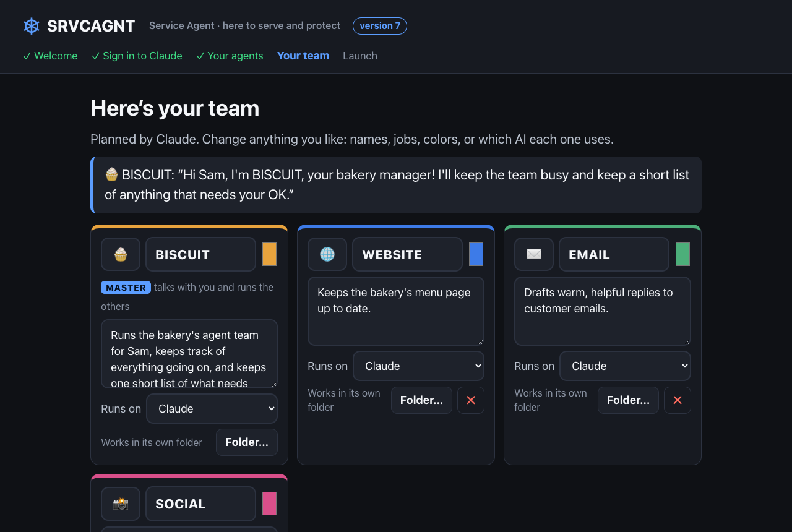Remove the WEBSITE agent with red X
Screen dimensions: 792x532
(x=471, y=400)
